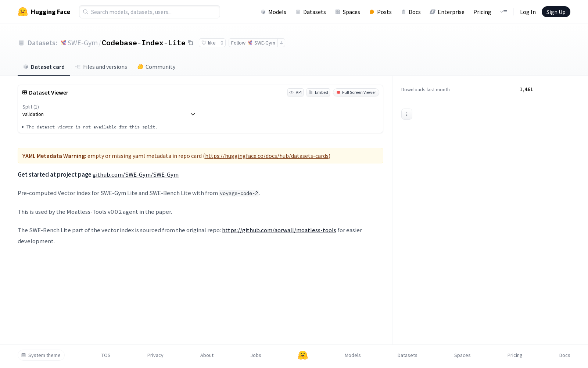Image resolution: width=588 pixels, height=368 pixels.
Task: Open the github.com/SWE-Gym/SWE-Gym project link
Action: [x=136, y=174]
